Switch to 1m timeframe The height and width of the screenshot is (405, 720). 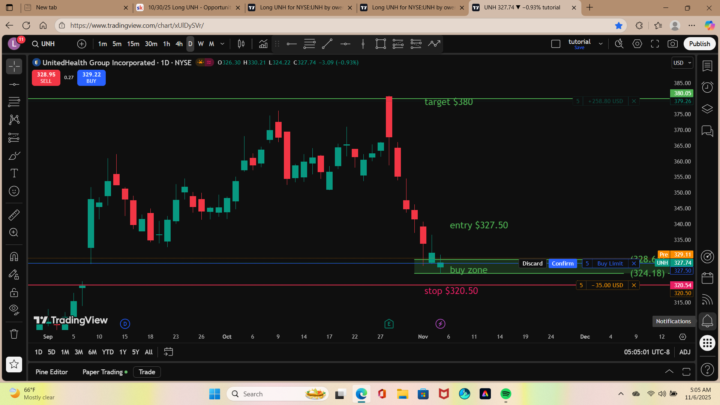point(102,44)
